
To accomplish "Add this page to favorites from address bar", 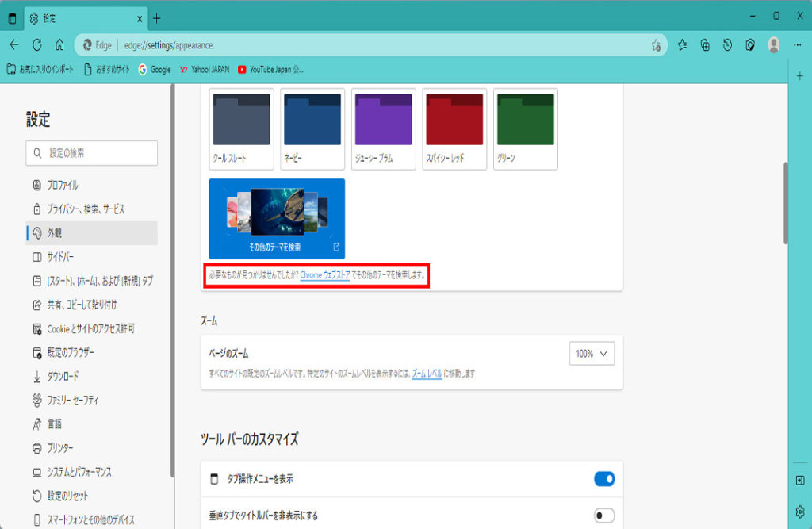I will (x=656, y=45).
